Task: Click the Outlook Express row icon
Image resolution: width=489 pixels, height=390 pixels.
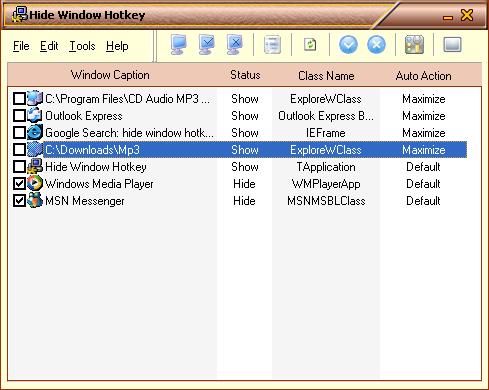Action: click(x=35, y=115)
